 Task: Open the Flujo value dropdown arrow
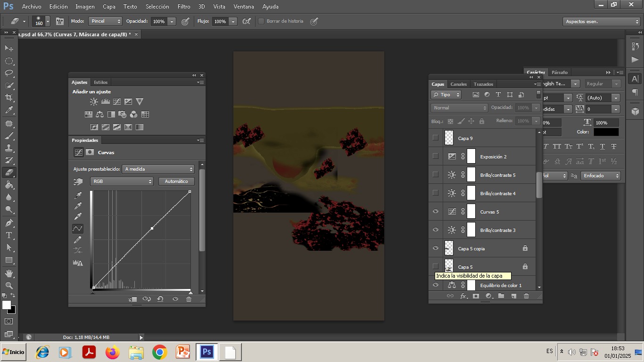pyautogui.click(x=233, y=21)
